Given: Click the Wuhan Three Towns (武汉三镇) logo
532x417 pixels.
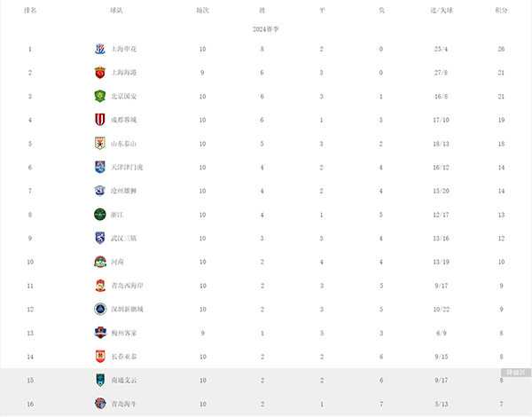Looking at the screenshot, I should pyautogui.click(x=100, y=238).
